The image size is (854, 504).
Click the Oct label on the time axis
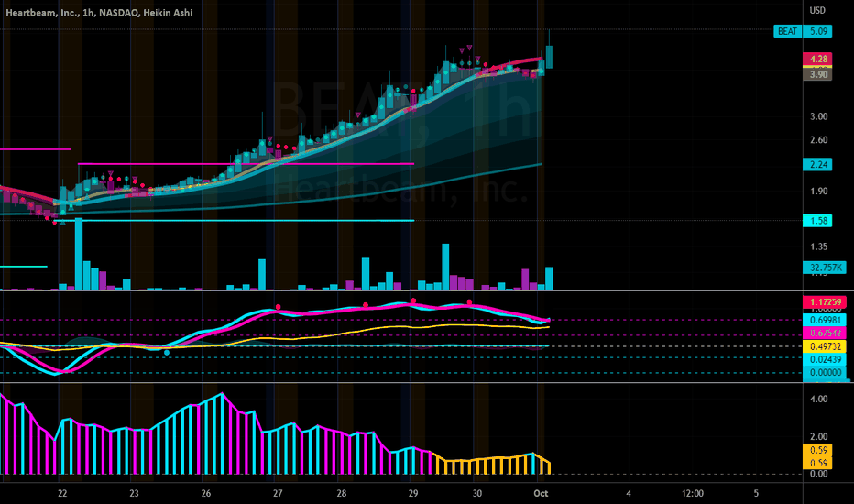pyautogui.click(x=541, y=493)
